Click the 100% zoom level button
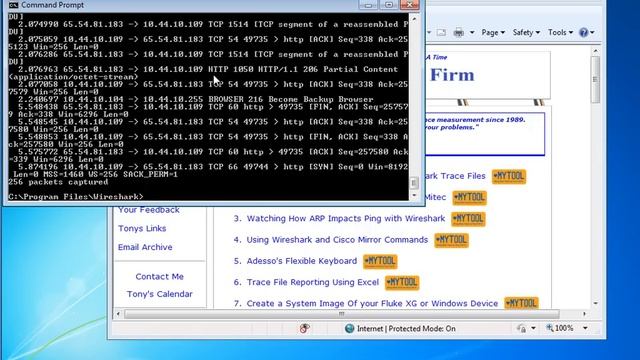The width and height of the screenshot is (640, 360). click(560, 328)
